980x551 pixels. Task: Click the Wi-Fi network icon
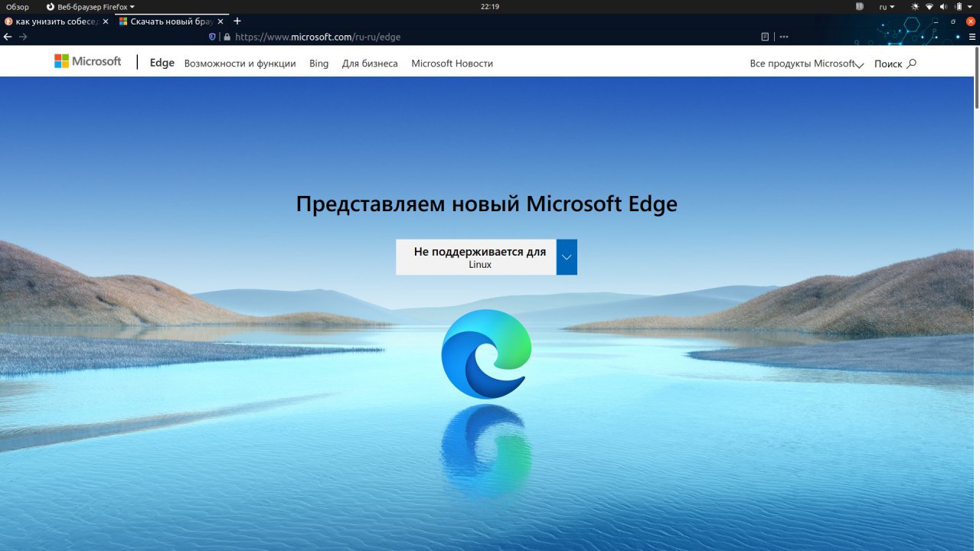(929, 6)
